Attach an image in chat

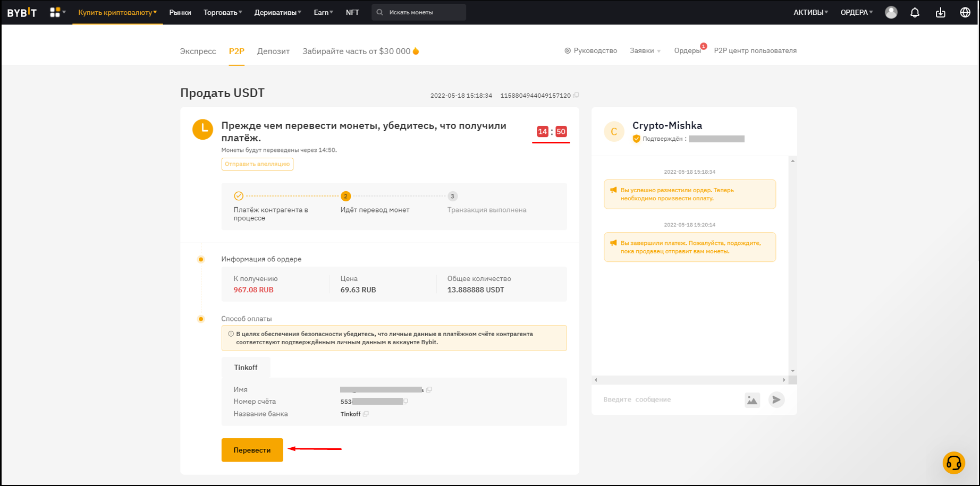pos(752,400)
